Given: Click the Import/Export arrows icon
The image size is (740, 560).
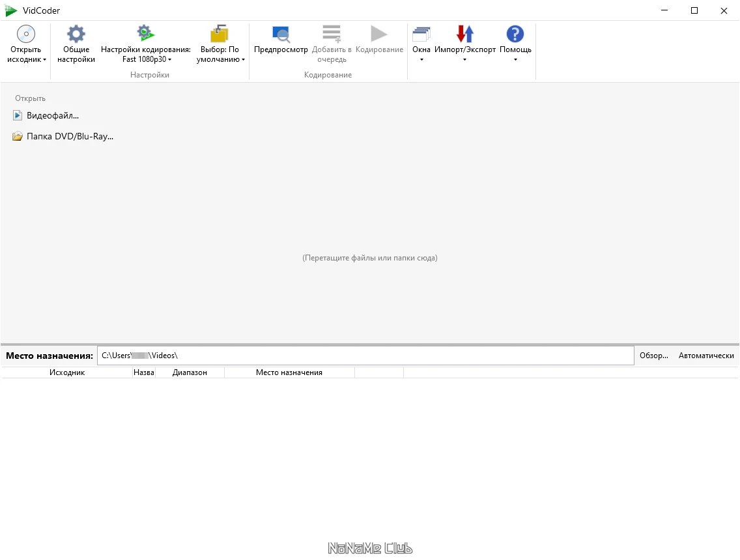Looking at the screenshot, I should click(x=465, y=34).
